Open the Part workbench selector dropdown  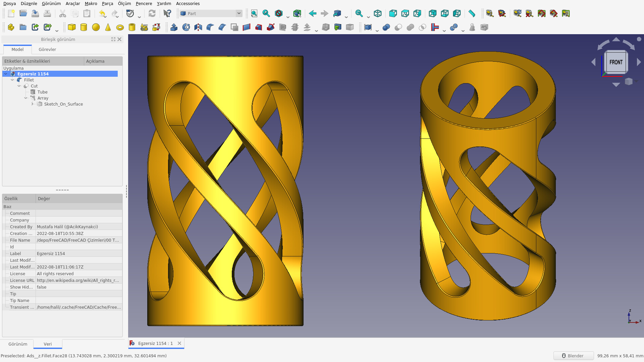(x=238, y=13)
